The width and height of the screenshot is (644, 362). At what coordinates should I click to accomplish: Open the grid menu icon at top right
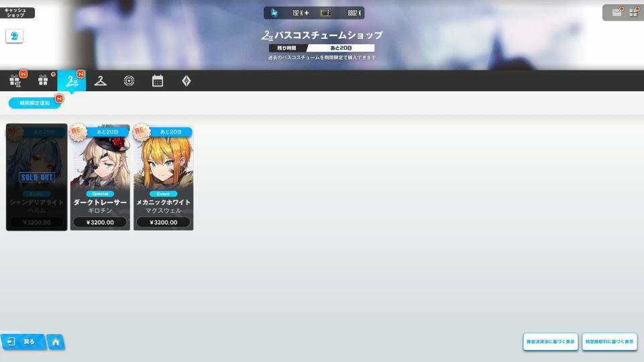click(633, 13)
